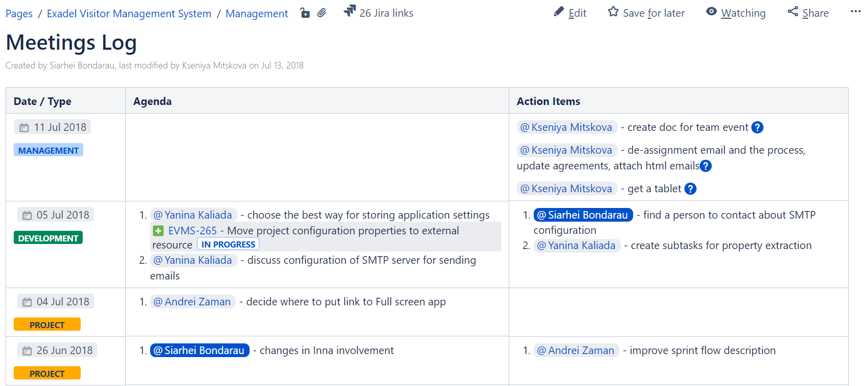Viewport: 868px width, 386px height.
Task: Open the more actions ellipsis menu
Action: point(855,12)
